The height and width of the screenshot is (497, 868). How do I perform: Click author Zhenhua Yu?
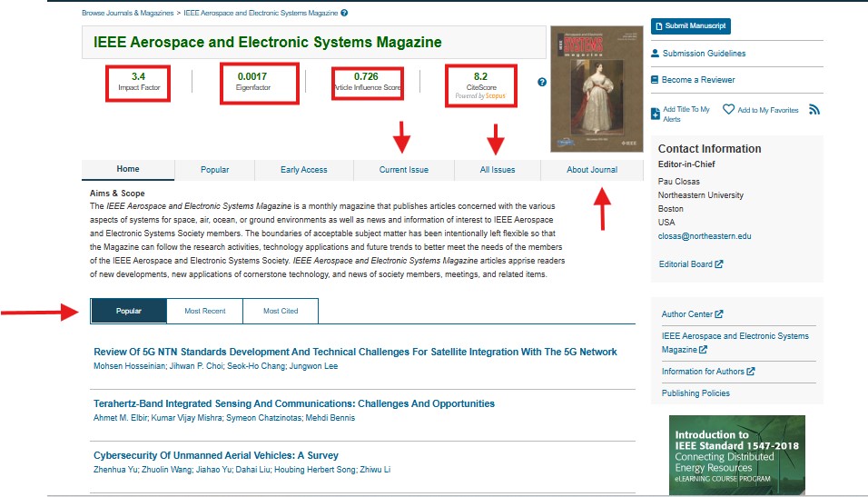(x=115, y=470)
